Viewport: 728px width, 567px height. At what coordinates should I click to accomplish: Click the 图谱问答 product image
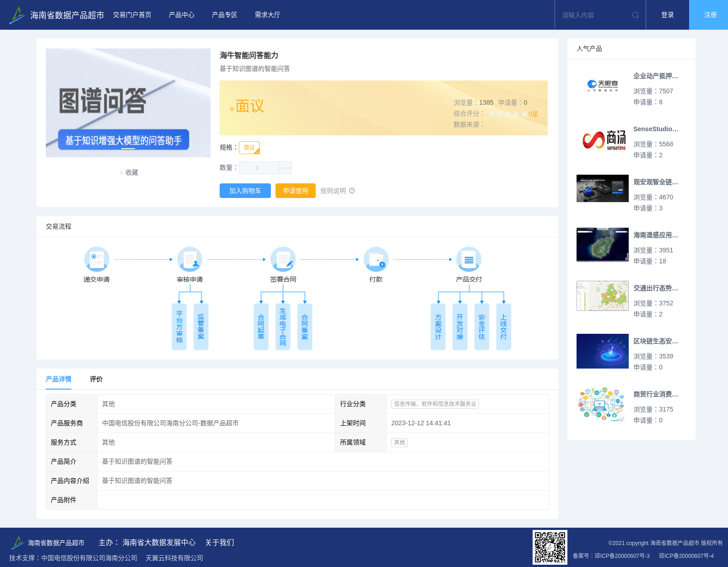(128, 103)
